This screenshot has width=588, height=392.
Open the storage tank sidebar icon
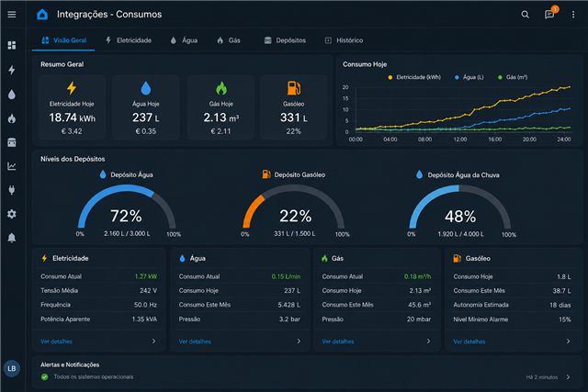click(12, 142)
